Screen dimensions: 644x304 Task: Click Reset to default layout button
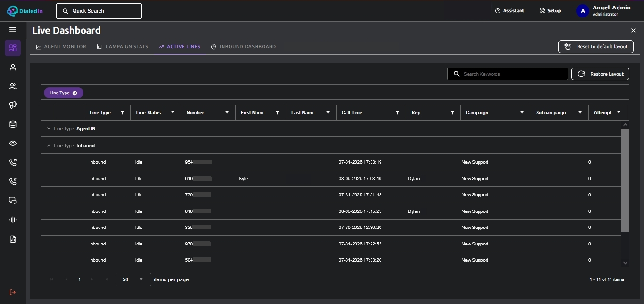[596, 47]
